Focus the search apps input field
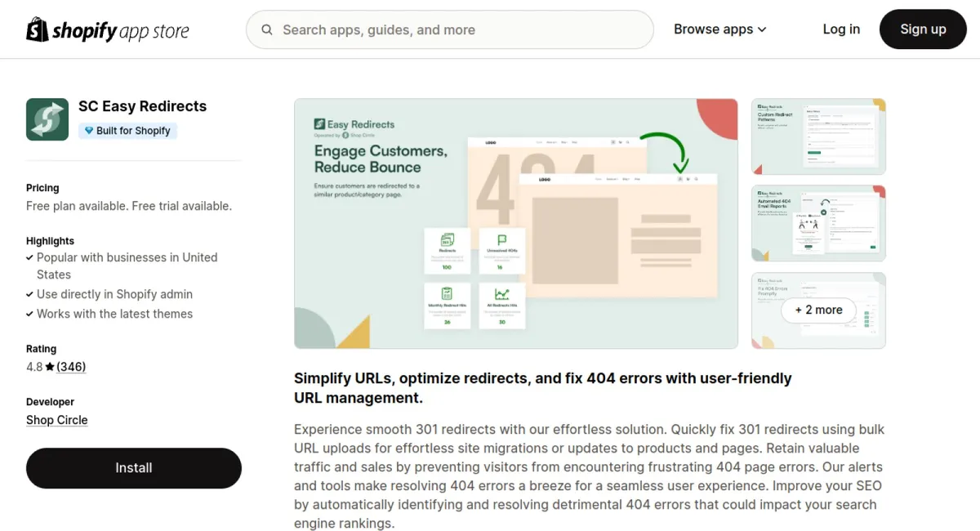This screenshot has height=531, width=980. coord(450,30)
